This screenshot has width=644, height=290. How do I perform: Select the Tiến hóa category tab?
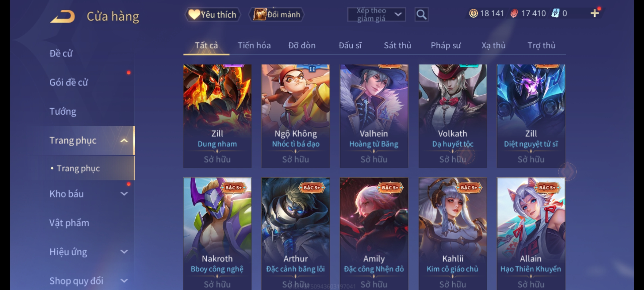[254, 45]
